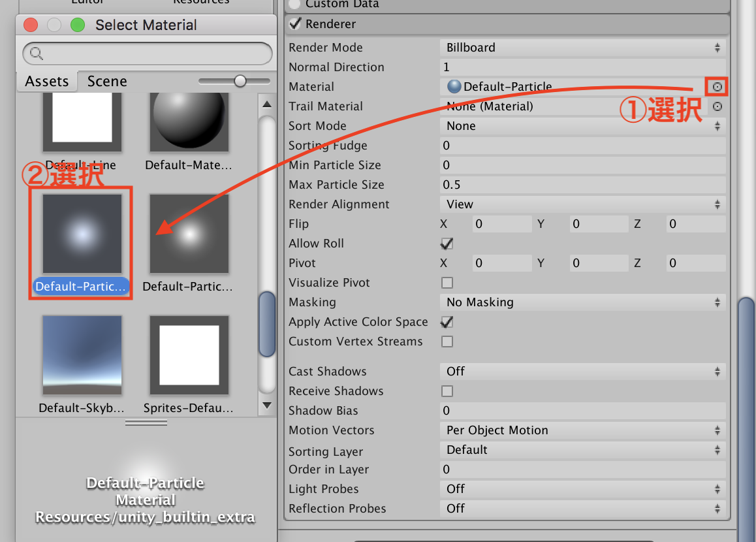Click the Trail Material object picker icon
This screenshot has height=542, width=756.
click(717, 106)
